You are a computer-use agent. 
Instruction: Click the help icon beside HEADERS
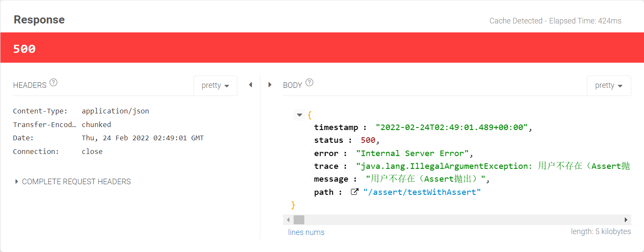pyautogui.click(x=53, y=83)
